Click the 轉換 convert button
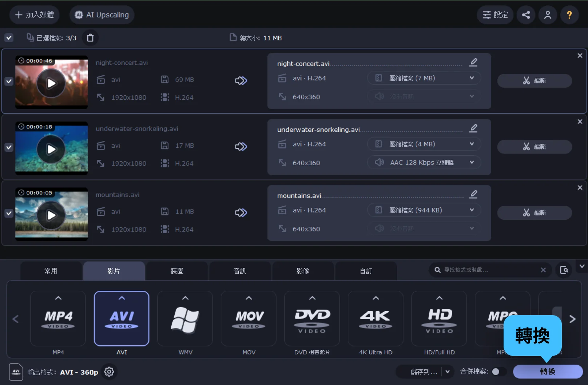Image resolution: width=588 pixels, height=385 pixels. pyautogui.click(x=547, y=372)
